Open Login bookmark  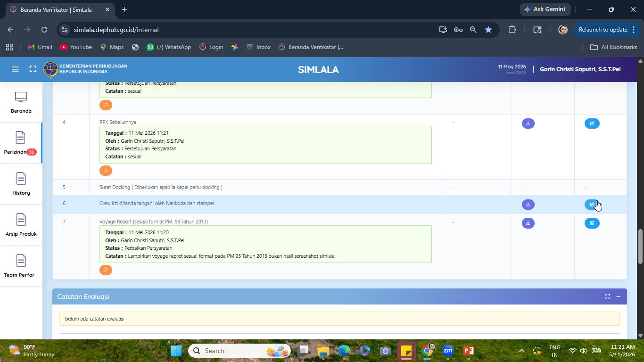[211, 47]
